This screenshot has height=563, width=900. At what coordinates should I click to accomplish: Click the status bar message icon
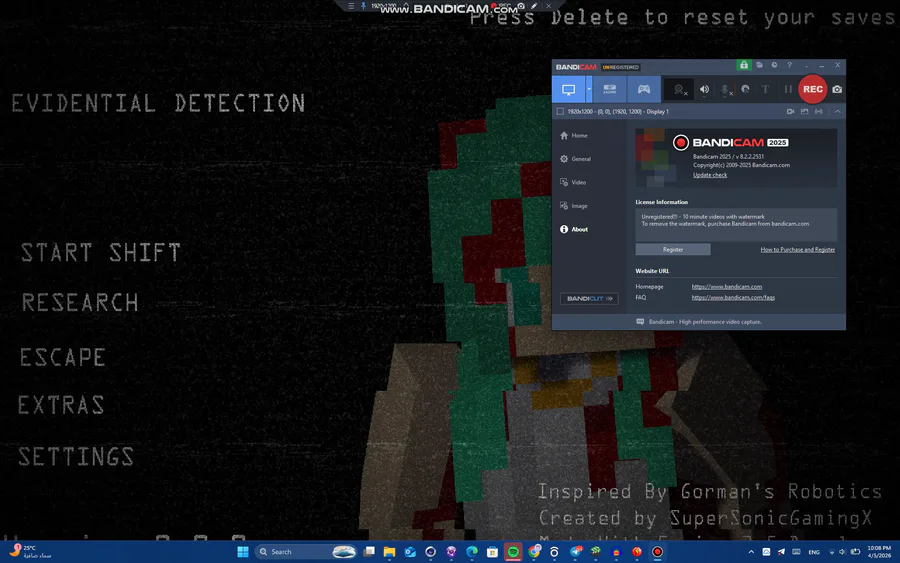click(x=640, y=322)
